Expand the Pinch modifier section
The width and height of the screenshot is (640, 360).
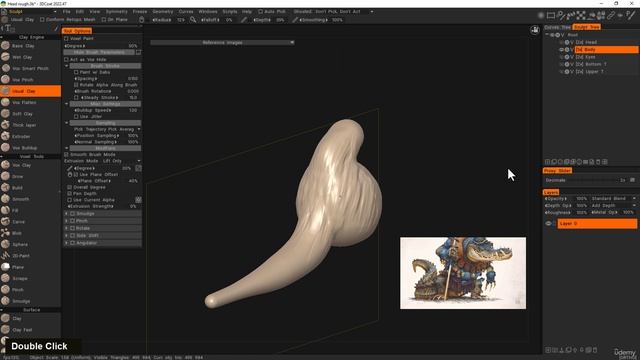coord(67,221)
